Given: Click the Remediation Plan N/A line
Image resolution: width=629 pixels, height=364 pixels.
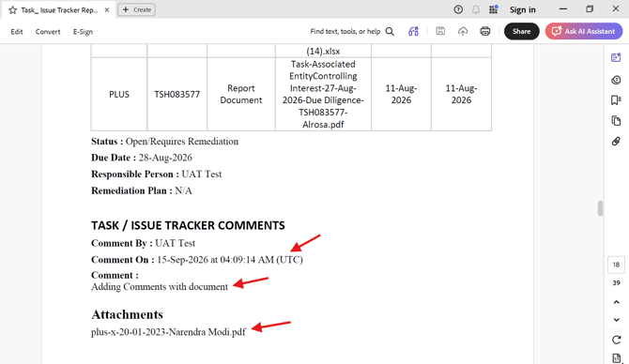Looking at the screenshot, I should [x=142, y=190].
